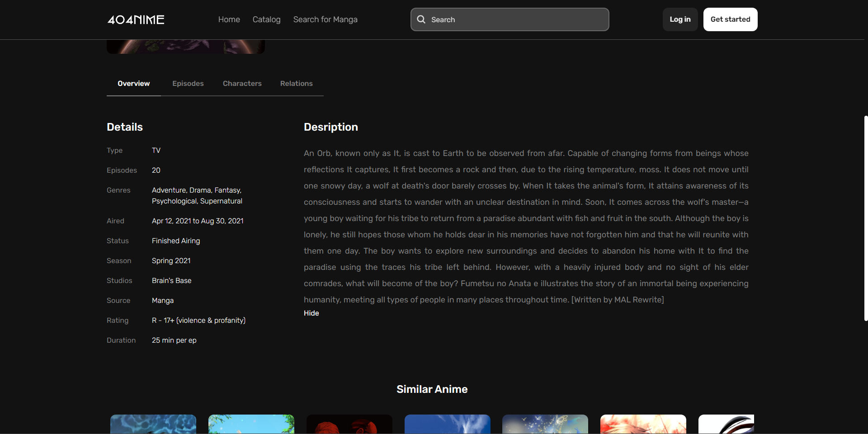Image resolution: width=868 pixels, height=434 pixels.
Task: Click the page vertical scrollbar
Action: [x=866, y=218]
